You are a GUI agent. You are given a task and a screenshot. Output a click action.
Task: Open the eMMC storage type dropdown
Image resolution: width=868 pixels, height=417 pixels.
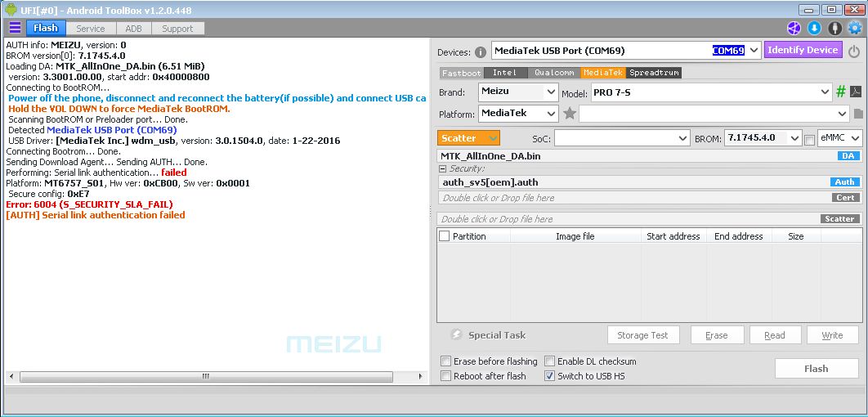(x=839, y=138)
